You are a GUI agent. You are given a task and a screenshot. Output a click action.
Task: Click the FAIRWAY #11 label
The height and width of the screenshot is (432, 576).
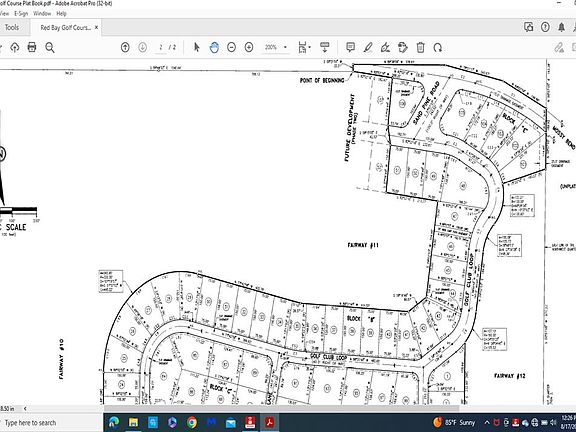pyautogui.click(x=363, y=245)
